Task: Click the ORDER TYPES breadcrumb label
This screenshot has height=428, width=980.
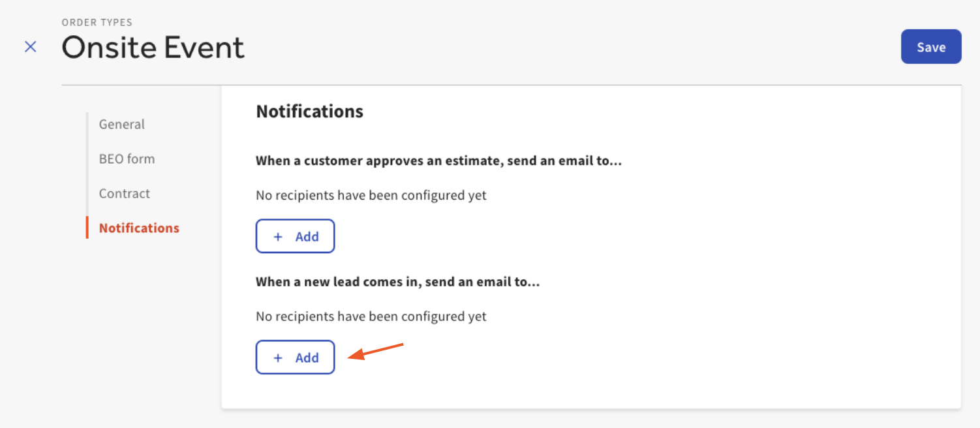Action: coord(97,22)
